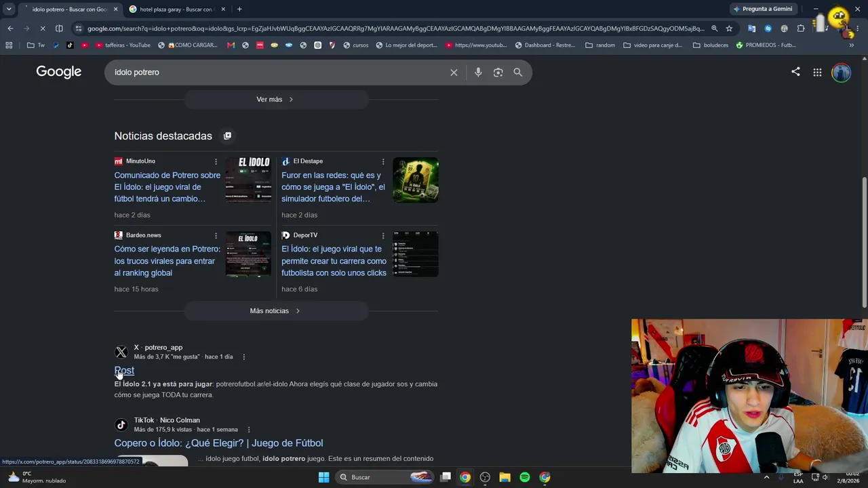Open the MinutoUno El Ídolo thumbnail

248,180
